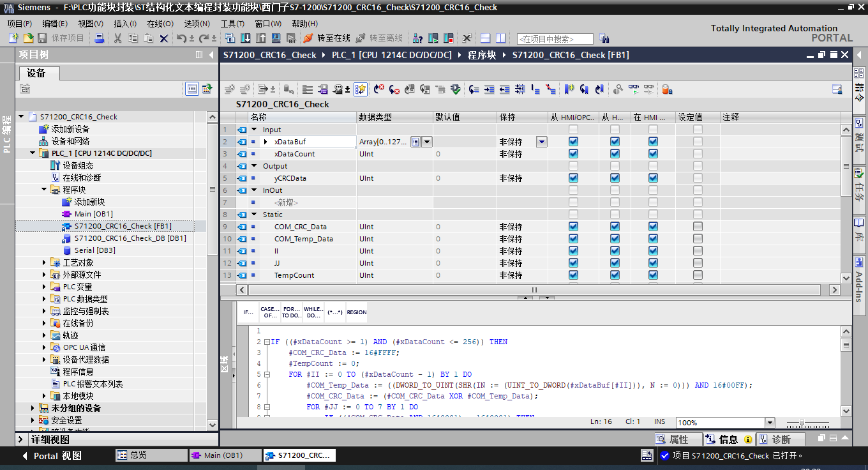Click the editor zoom slider
The image size is (868, 470).
click(802, 423)
